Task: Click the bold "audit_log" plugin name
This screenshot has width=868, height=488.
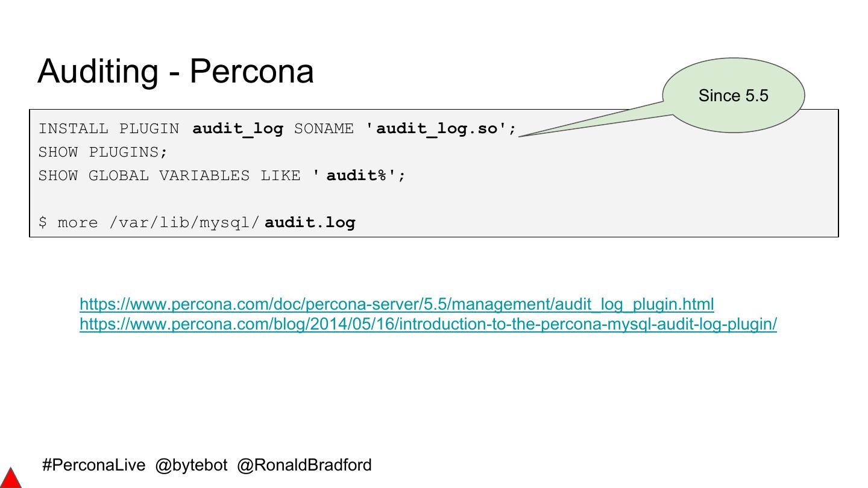Action: pos(237,129)
